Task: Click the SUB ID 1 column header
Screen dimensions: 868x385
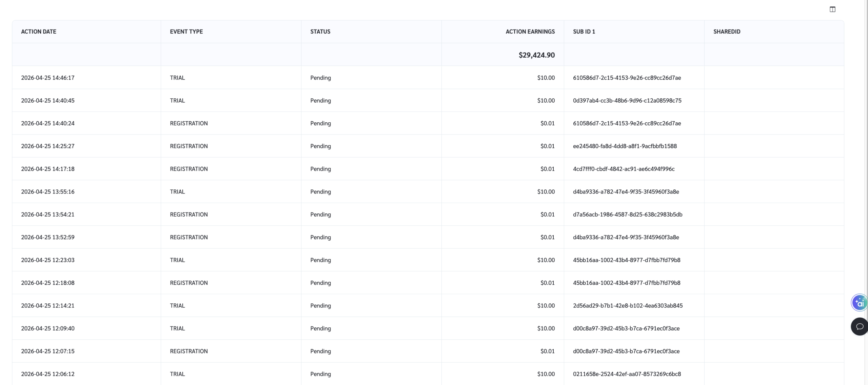Action: click(584, 32)
